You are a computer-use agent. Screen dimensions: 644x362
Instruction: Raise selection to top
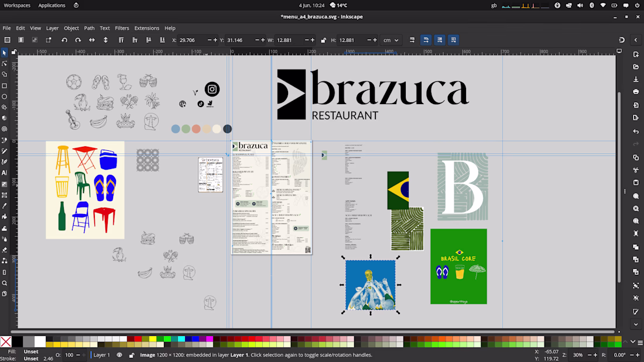pos(121,40)
